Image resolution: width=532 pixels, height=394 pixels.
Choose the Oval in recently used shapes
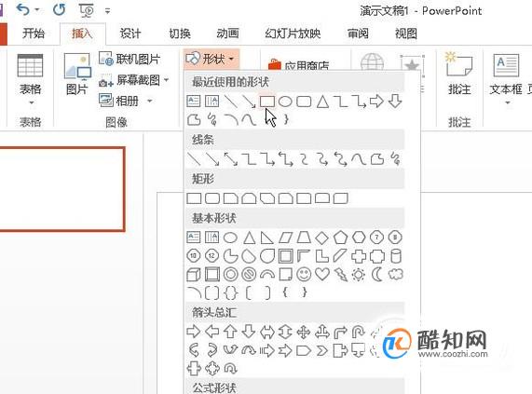click(285, 102)
